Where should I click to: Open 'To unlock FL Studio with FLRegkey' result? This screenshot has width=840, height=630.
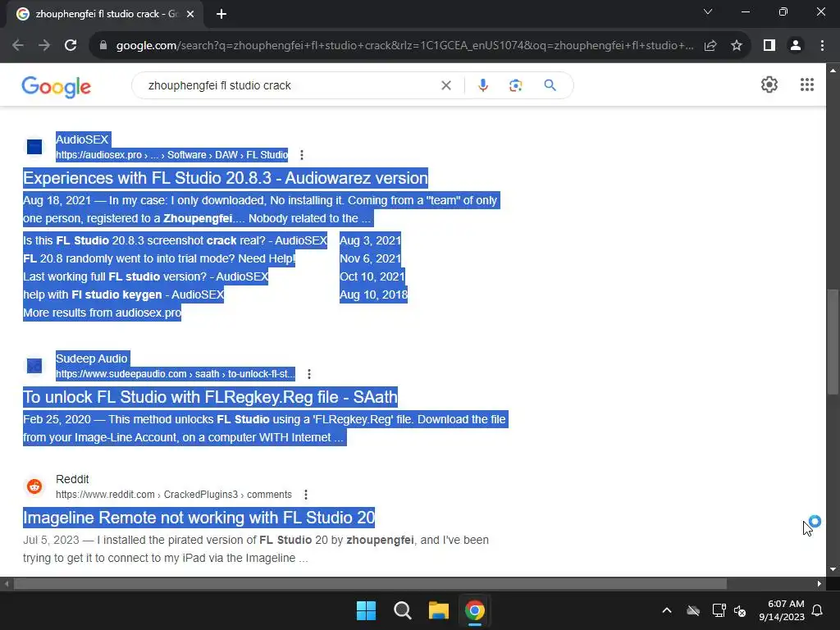pos(211,397)
